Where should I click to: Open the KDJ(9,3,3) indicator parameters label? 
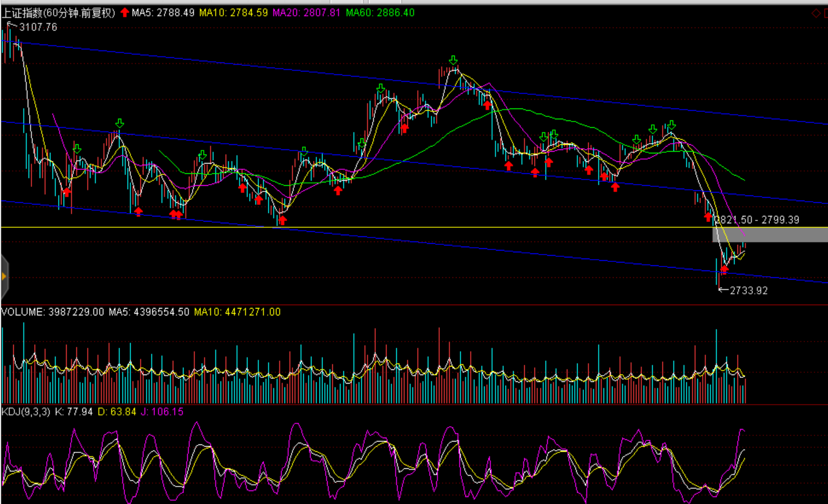(x=26, y=411)
